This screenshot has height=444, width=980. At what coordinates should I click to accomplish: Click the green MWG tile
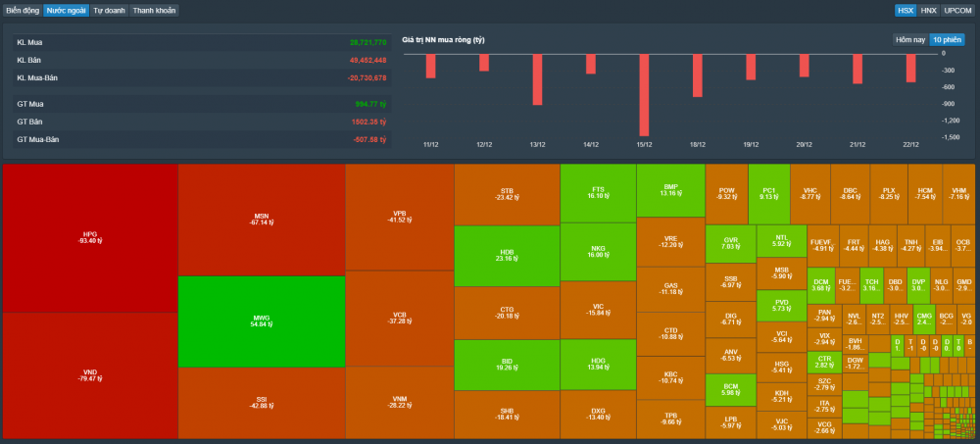coord(261,321)
